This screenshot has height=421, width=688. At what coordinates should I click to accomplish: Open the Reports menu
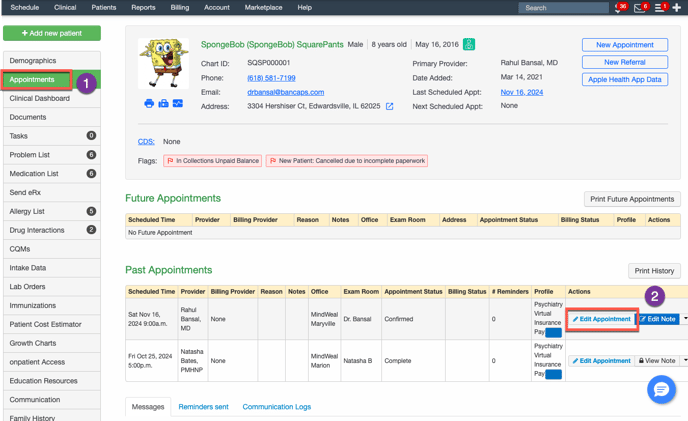[143, 7]
